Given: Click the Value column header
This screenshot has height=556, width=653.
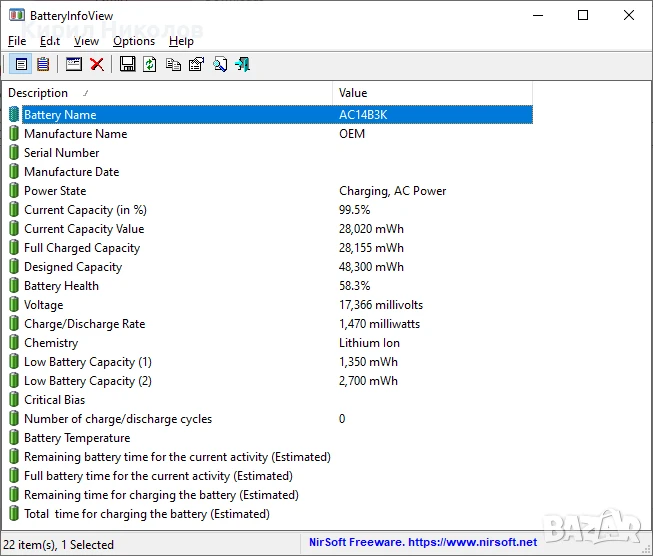Looking at the screenshot, I should (x=432, y=93).
